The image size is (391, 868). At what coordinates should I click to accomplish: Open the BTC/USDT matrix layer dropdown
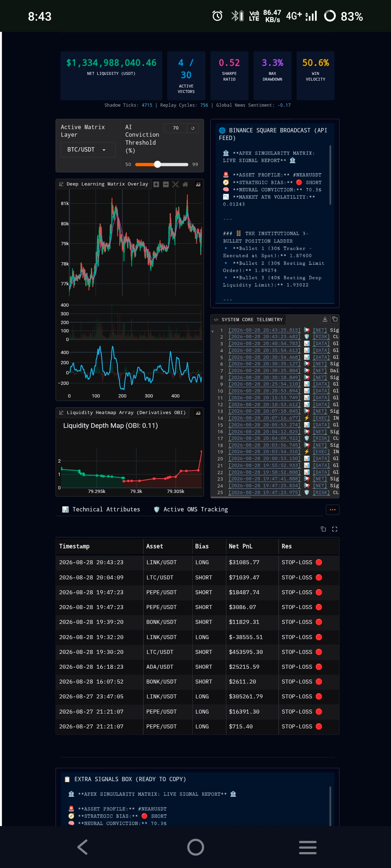88,150
